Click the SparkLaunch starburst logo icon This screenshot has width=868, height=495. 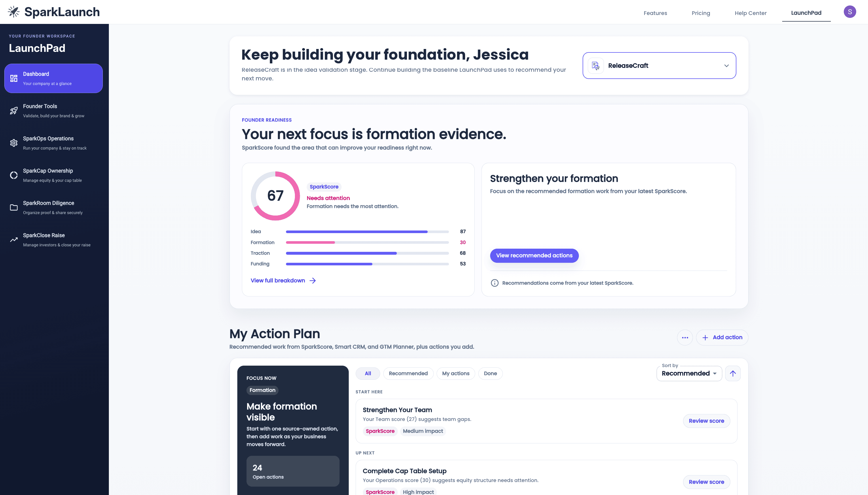tap(14, 12)
